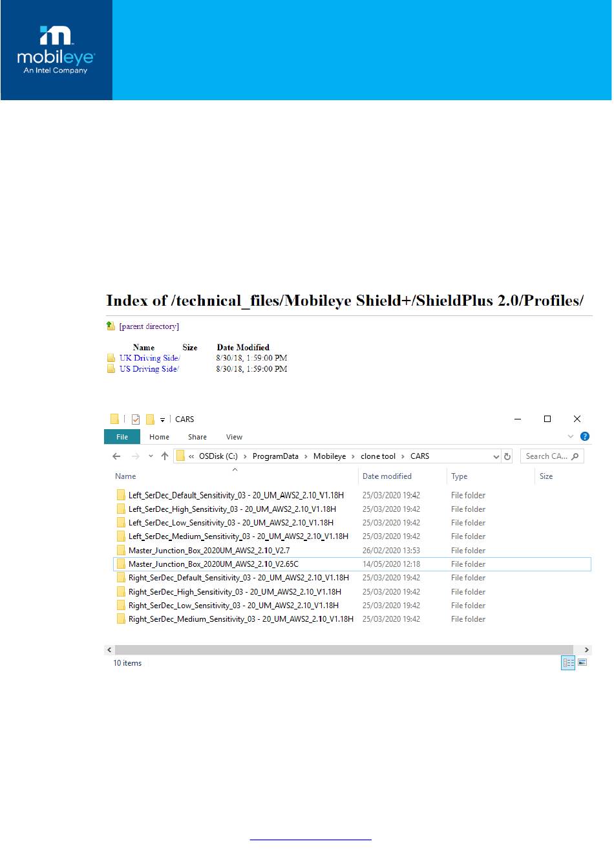Click folder icon of Left_SerDec_Default_Sensitivity row
The height and width of the screenshot is (868, 614).
[121, 495]
